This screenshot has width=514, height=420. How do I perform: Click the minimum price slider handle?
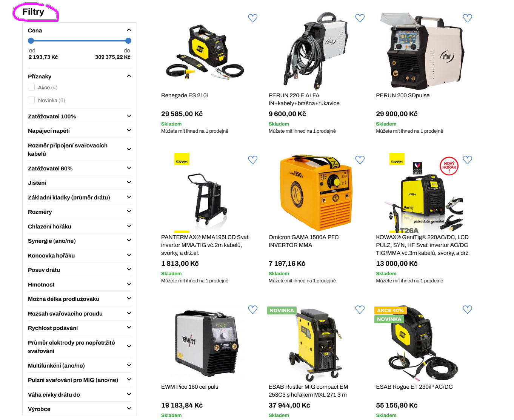click(31, 41)
